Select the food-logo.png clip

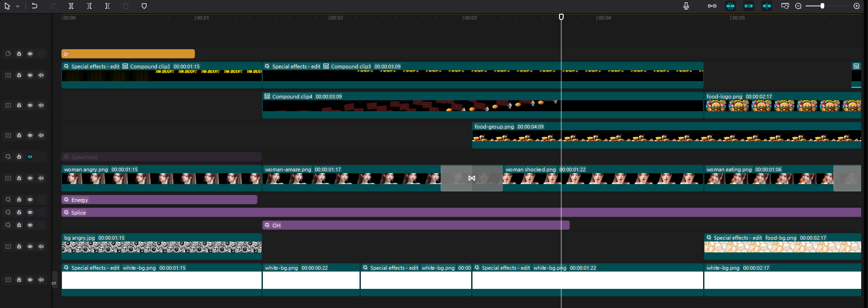coord(783,105)
